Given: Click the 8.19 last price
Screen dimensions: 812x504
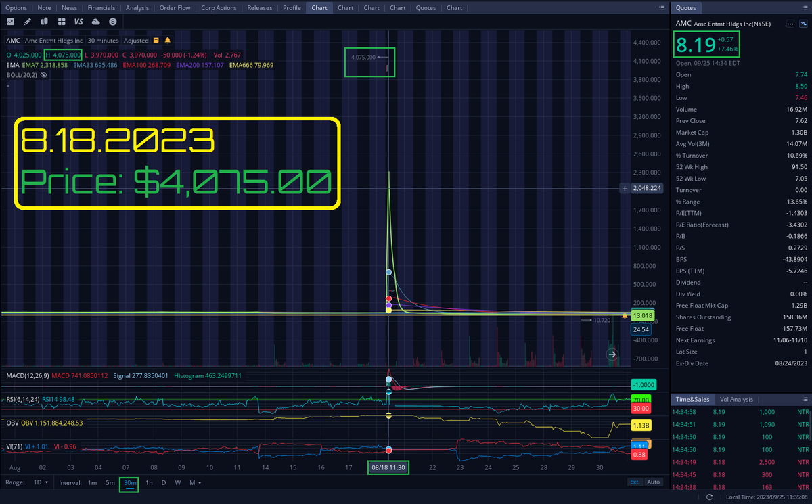Looking at the screenshot, I should (x=695, y=46).
